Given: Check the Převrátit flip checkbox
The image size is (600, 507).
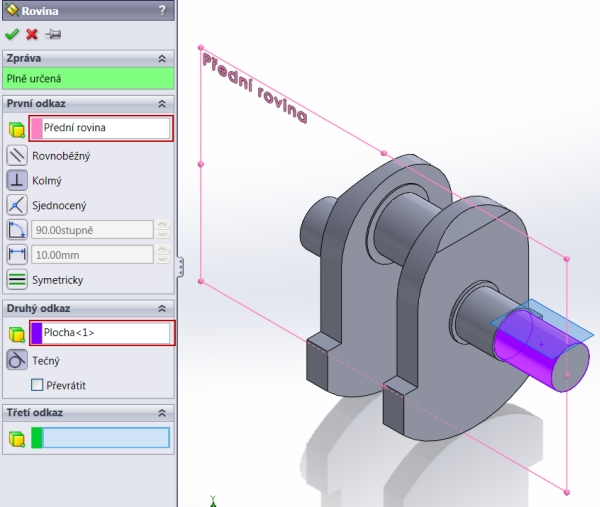Looking at the screenshot, I should pyautogui.click(x=37, y=385).
